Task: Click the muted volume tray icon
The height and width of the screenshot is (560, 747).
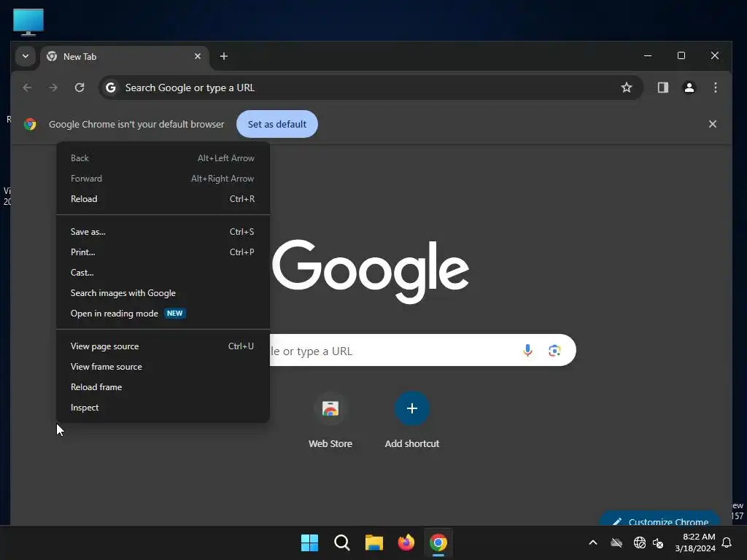Action: pos(658,542)
